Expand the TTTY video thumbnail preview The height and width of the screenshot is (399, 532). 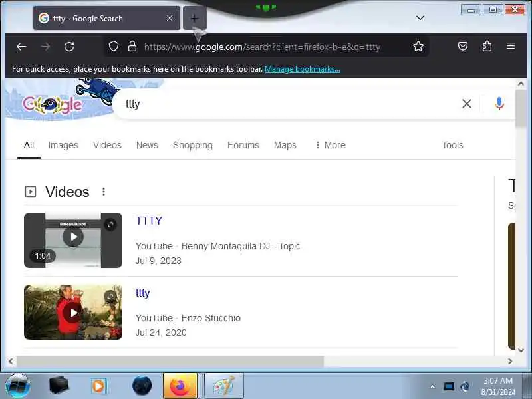pyautogui.click(x=110, y=225)
